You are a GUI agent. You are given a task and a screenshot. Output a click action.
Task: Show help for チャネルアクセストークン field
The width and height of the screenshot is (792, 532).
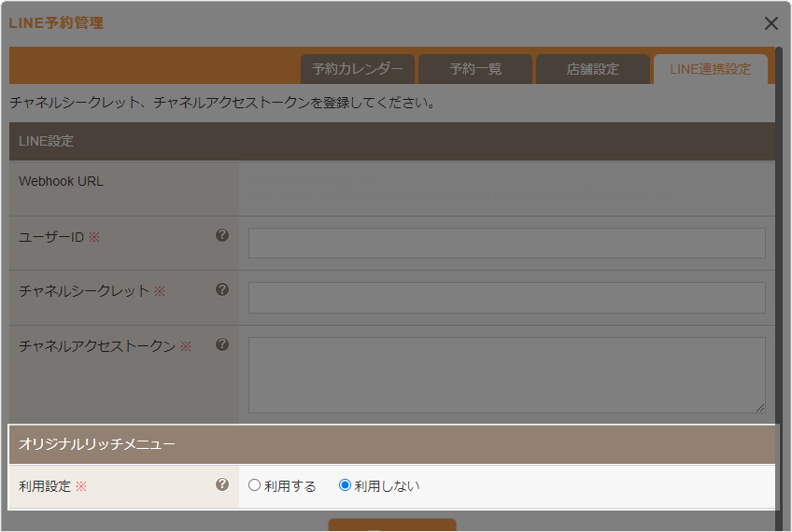[222, 344]
